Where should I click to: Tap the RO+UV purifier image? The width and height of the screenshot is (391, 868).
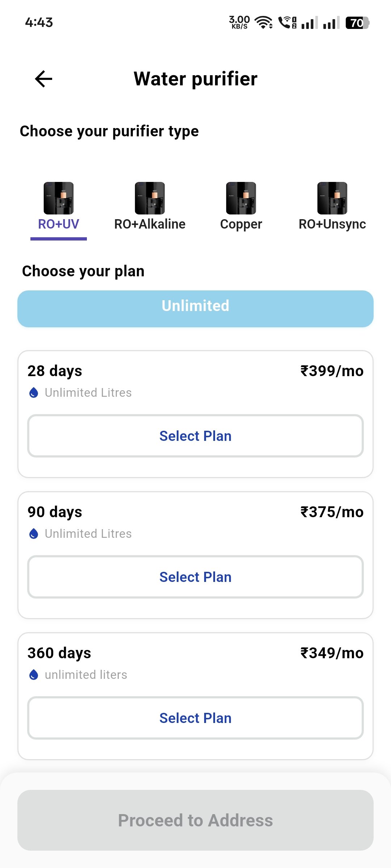click(59, 198)
